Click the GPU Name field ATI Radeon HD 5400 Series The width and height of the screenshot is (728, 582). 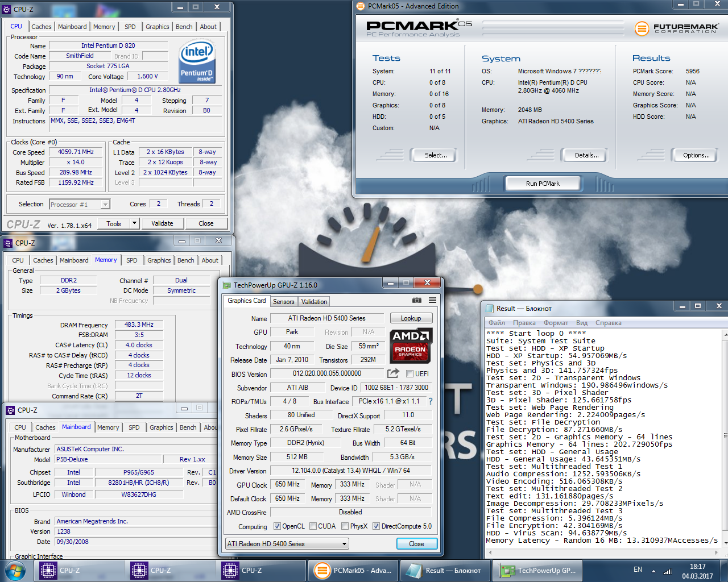click(x=327, y=318)
